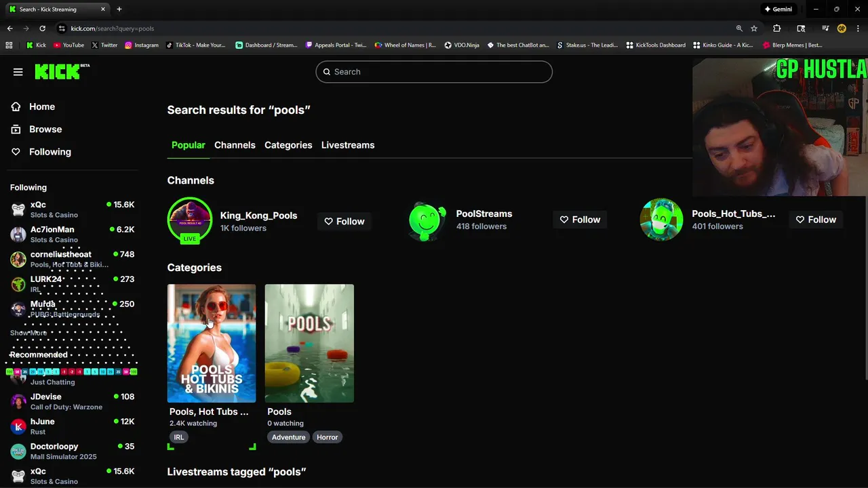
Task: Open Wheel of Names bookmark
Action: [405, 45]
